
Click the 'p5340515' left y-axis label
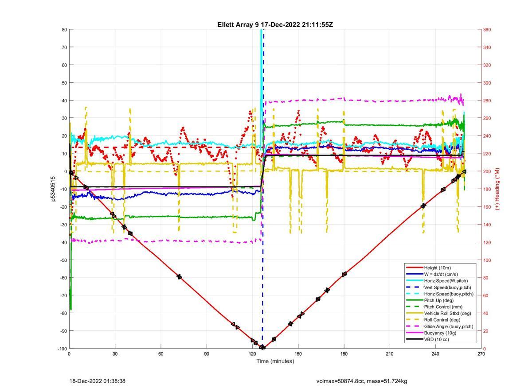pos(53,189)
